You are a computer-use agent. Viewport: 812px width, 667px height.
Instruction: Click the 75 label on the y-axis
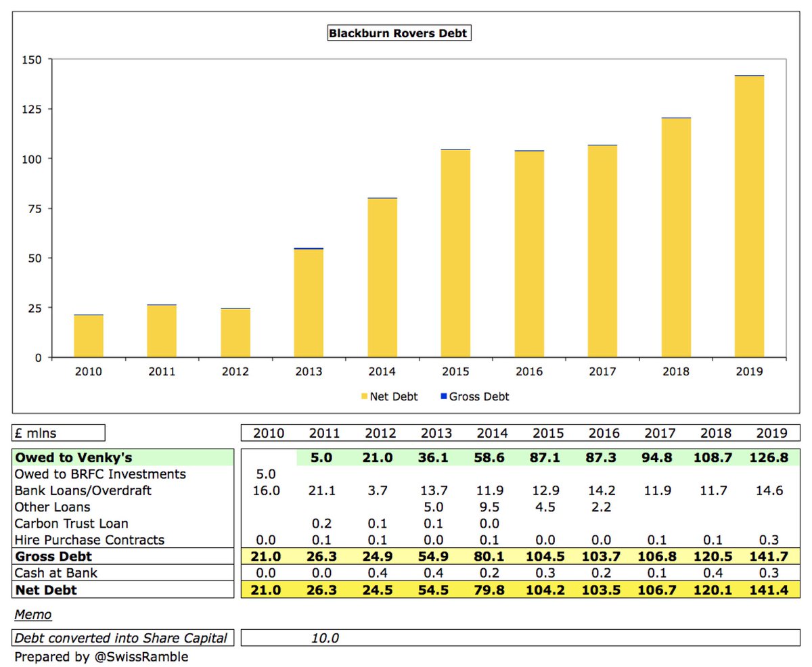[x=36, y=208]
